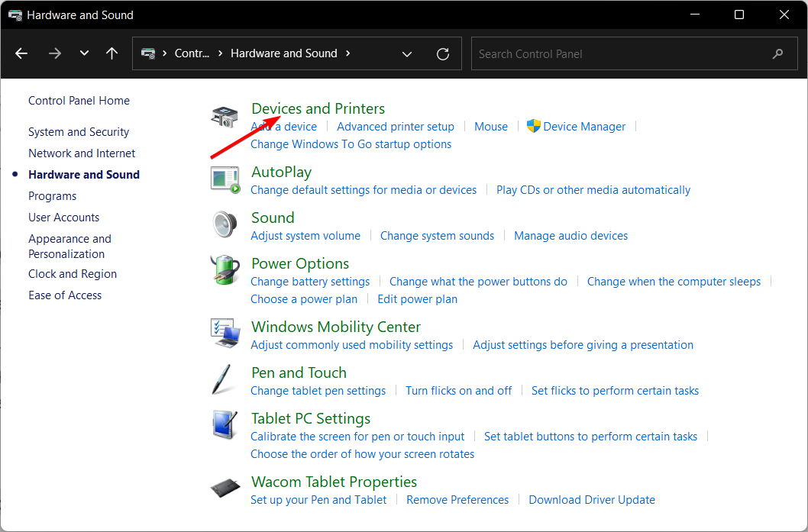This screenshot has width=808, height=532.
Task: Open the Windows Mobility Center icon
Action: tap(225, 334)
